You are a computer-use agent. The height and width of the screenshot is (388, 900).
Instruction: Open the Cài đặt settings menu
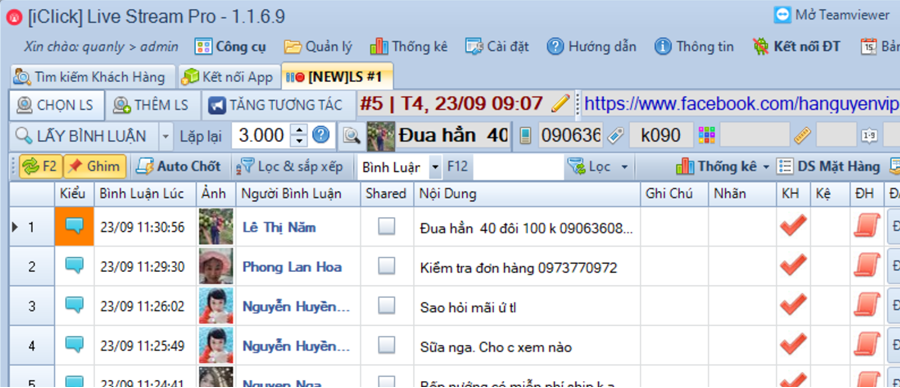[497, 46]
